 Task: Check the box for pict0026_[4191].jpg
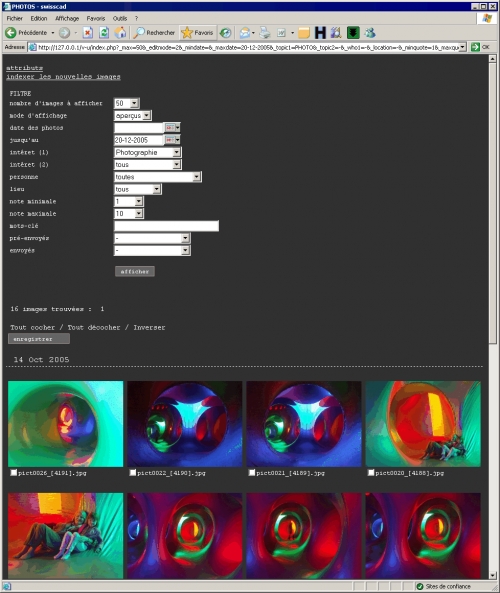14,472
